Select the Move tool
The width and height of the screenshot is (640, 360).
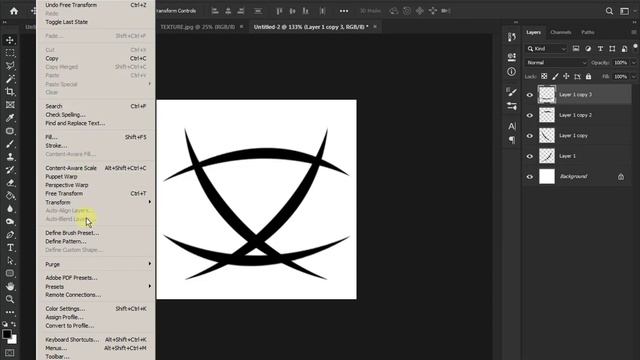(x=10, y=40)
